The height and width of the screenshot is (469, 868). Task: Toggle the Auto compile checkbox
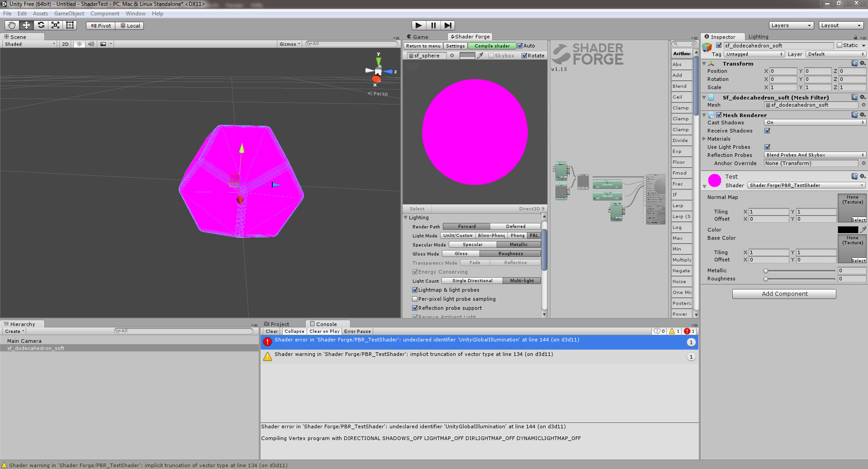point(520,46)
